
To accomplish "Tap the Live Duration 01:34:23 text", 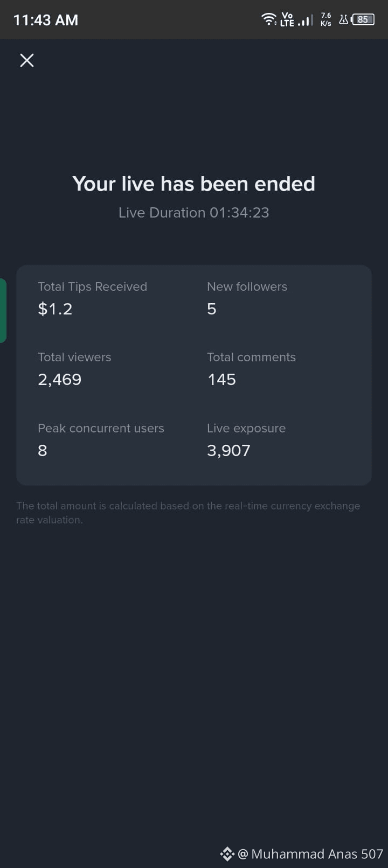I will click(x=194, y=213).
